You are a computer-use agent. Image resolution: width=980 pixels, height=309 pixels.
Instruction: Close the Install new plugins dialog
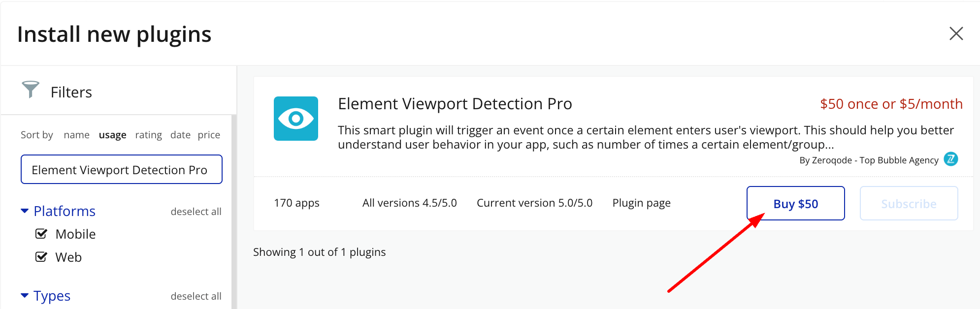956,33
